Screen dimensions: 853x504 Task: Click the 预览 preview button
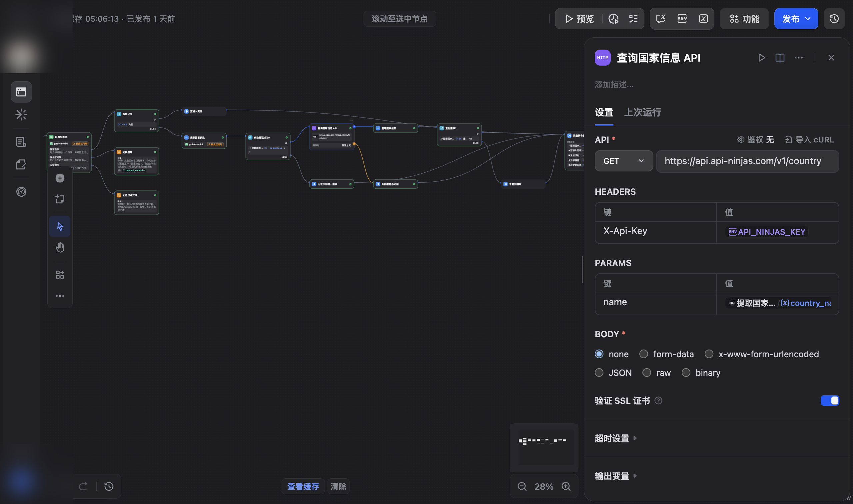(x=579, y=19)
